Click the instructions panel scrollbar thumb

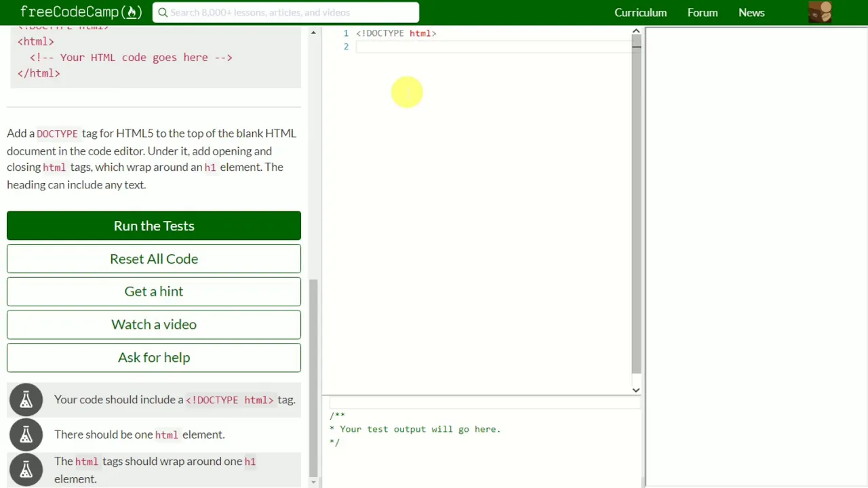313,378
